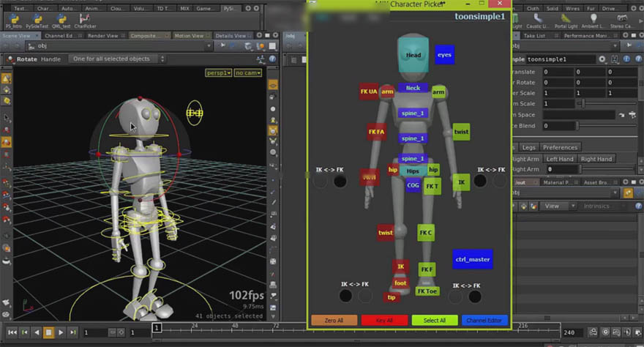644x347 pixels.
Task: Add a Caustic Light from the shelf
Action: pyautogui.click(x=537, y=20)
